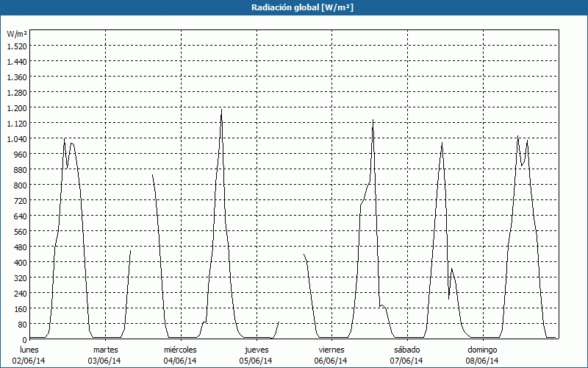Click the 02/06/14 date label
Viewport: 588px width, 368px height.
point(29,361)
